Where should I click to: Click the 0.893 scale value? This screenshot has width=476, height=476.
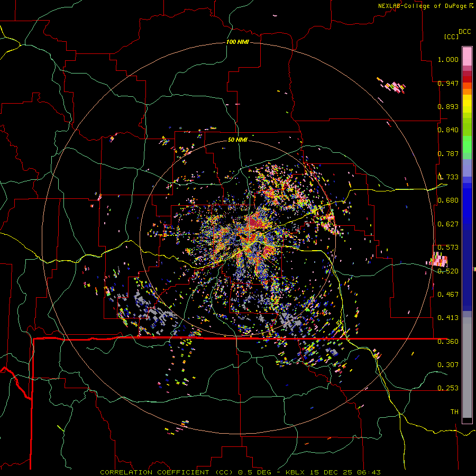(448, 106)
